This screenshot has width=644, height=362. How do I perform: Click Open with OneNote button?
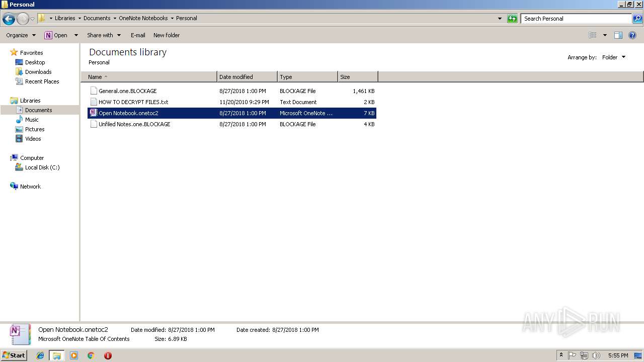tap(56, 35)
